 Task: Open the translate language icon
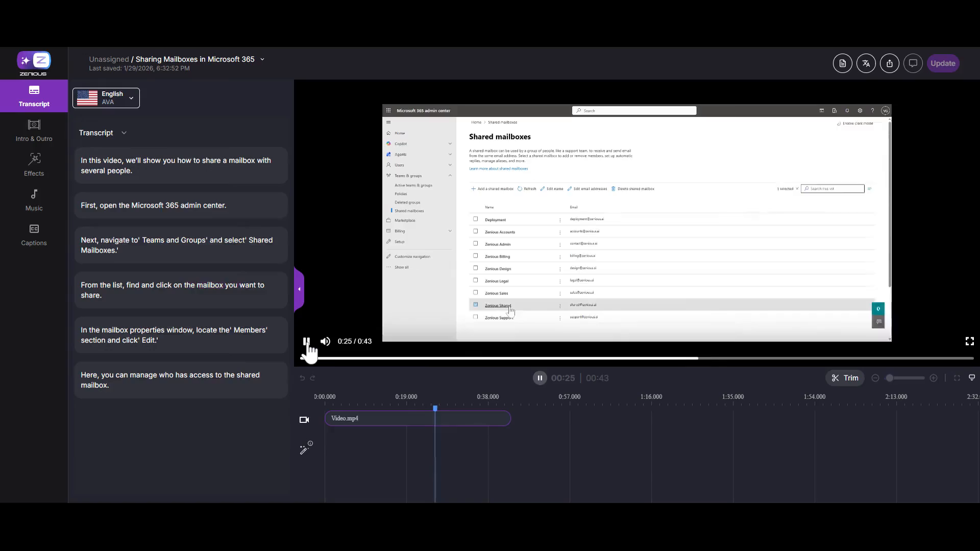[x=866, y=63]
